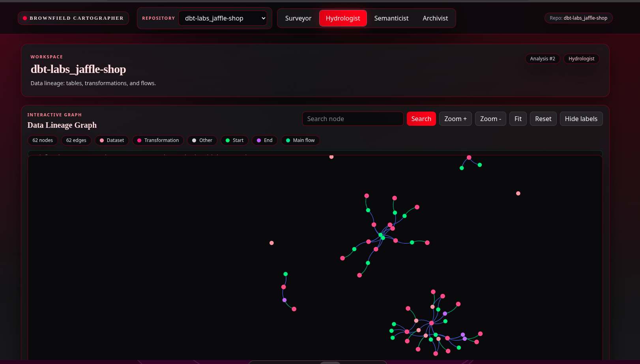Image resolution: width=640 pixels, height=364 pixels.
Task: Zoom out with the Zoom - button
Action: [490, 119]
